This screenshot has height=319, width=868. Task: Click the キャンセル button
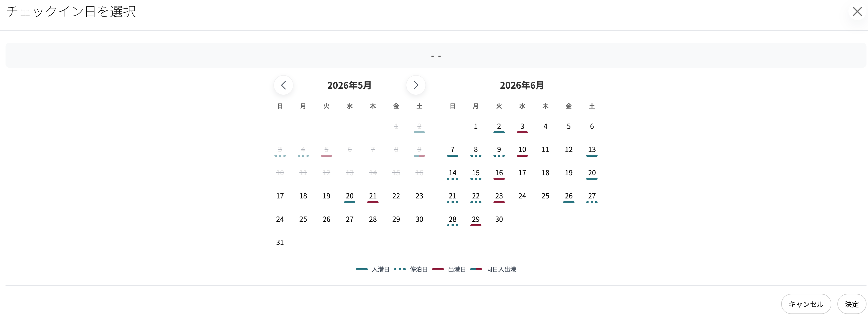806,304
